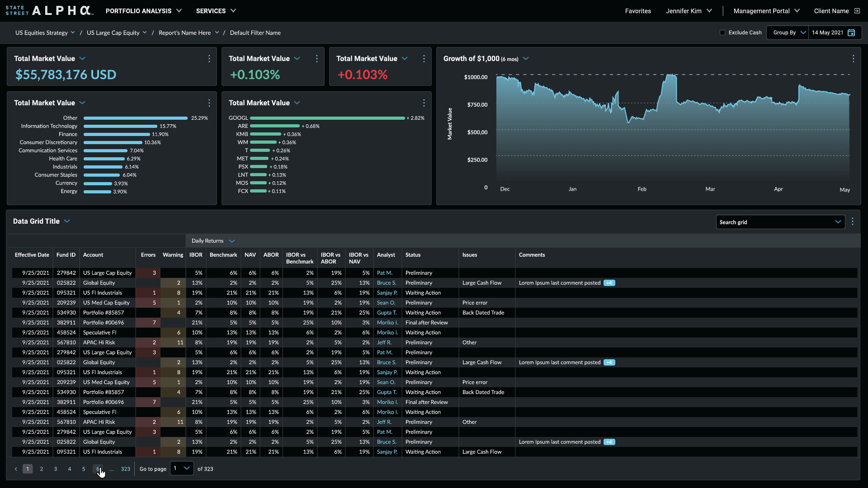Open the calendar date picker icon
The width and height of the screenshot is (868, 488).
tap(851, 33)
